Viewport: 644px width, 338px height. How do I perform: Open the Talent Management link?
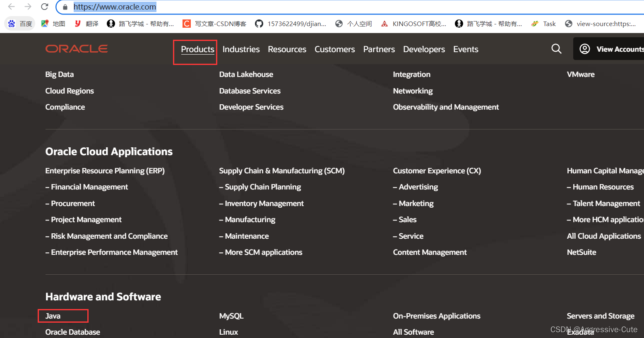(603, 204)
